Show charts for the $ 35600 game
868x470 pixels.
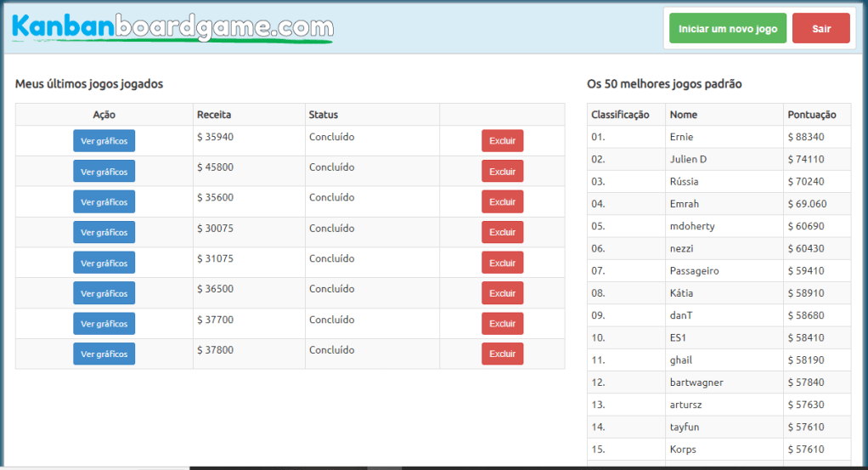104,202
